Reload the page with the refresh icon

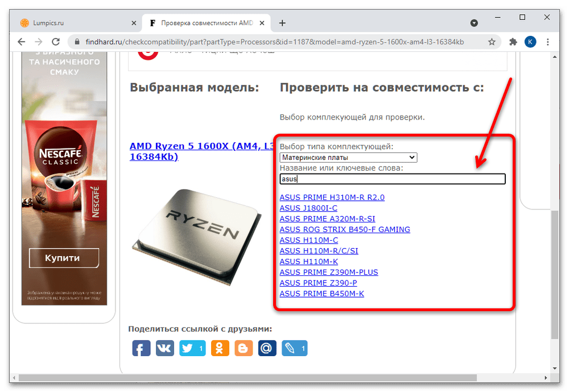[x=56, y=42]
